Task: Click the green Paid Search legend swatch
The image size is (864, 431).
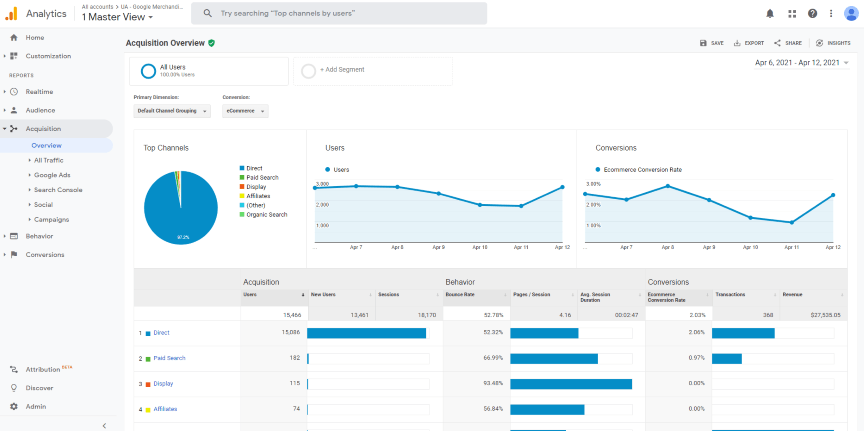Action: (241, 177)
